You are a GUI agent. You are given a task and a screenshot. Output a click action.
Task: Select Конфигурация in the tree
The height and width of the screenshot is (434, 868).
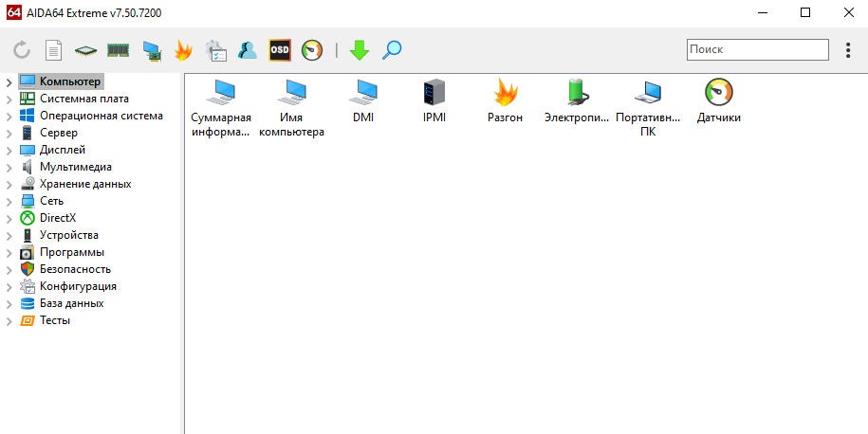(x=78, y=287)
